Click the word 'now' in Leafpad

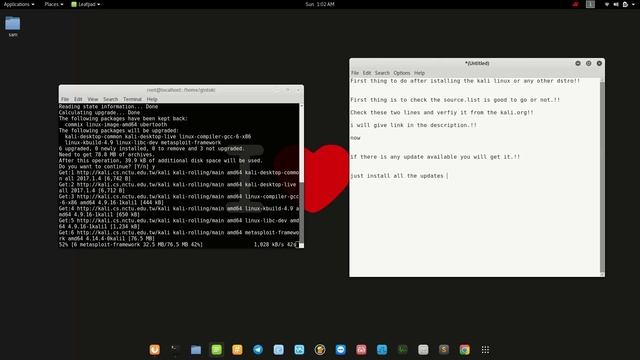click(x=355, y=138)
